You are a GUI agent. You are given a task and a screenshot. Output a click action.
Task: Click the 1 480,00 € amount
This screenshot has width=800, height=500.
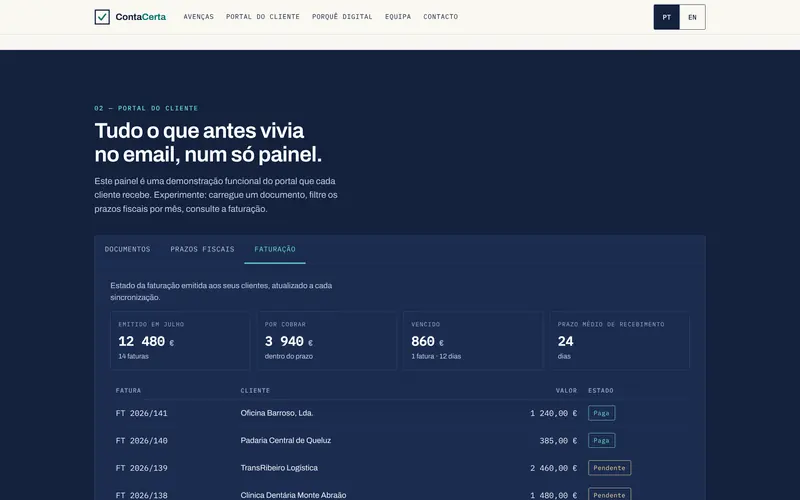(x=554, y=495)
